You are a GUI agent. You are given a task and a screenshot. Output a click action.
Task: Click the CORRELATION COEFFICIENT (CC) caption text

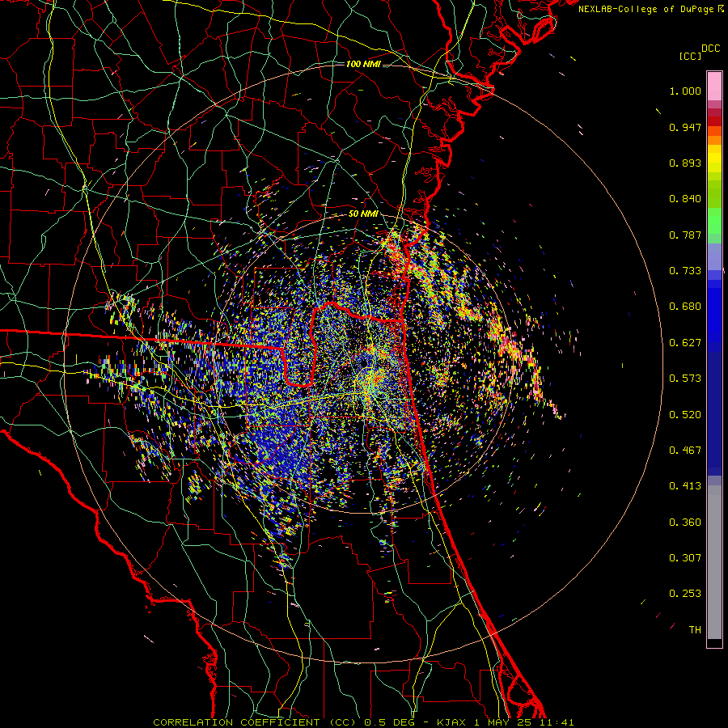coord(255,722)
